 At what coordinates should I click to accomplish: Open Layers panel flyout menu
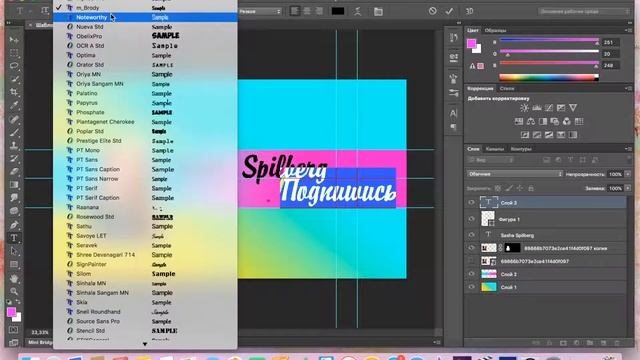coord(628,149)
